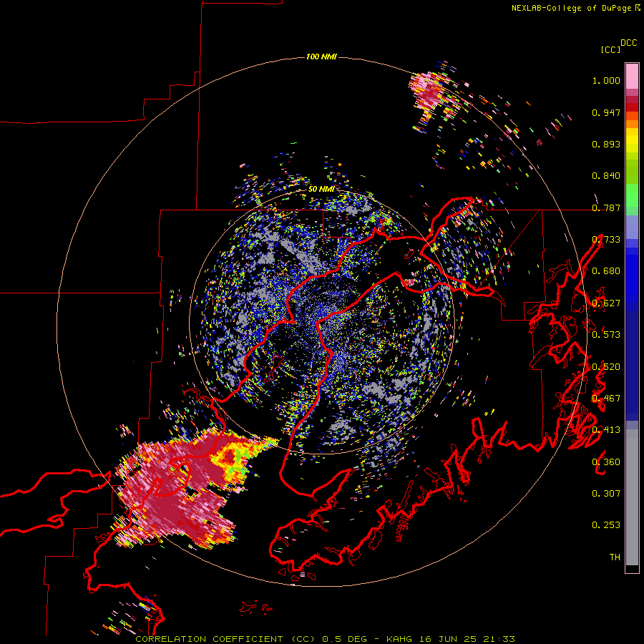
Task: Select the 0.573 legend value
Action: point(606,335)
